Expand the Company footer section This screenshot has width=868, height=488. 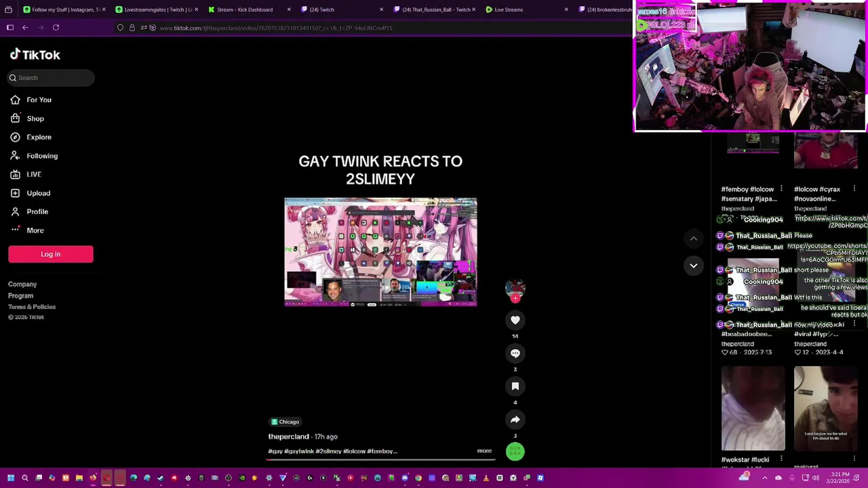(22, 285)
